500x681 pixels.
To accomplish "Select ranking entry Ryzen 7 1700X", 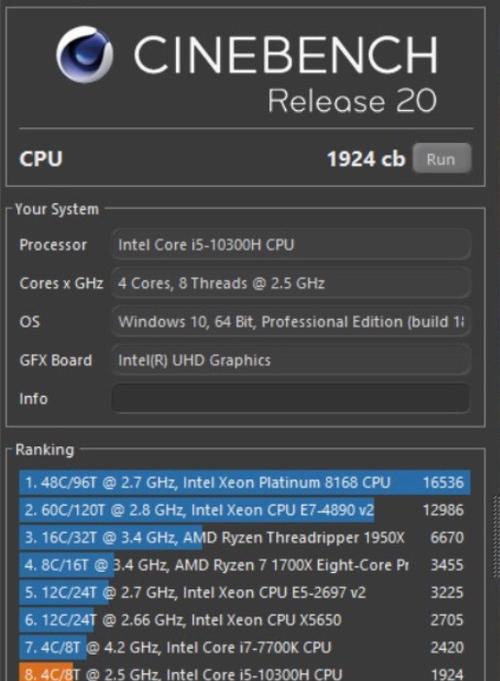I will point(245,565).
